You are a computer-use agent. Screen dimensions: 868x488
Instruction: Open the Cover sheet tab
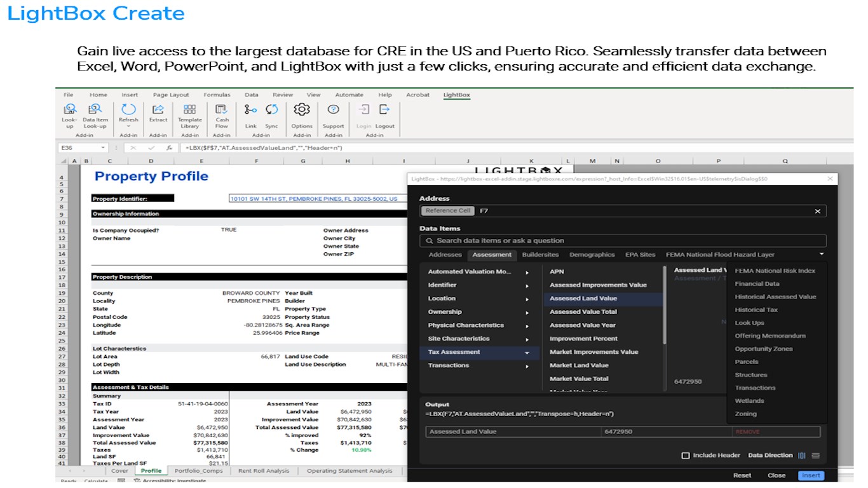[119, 471]
